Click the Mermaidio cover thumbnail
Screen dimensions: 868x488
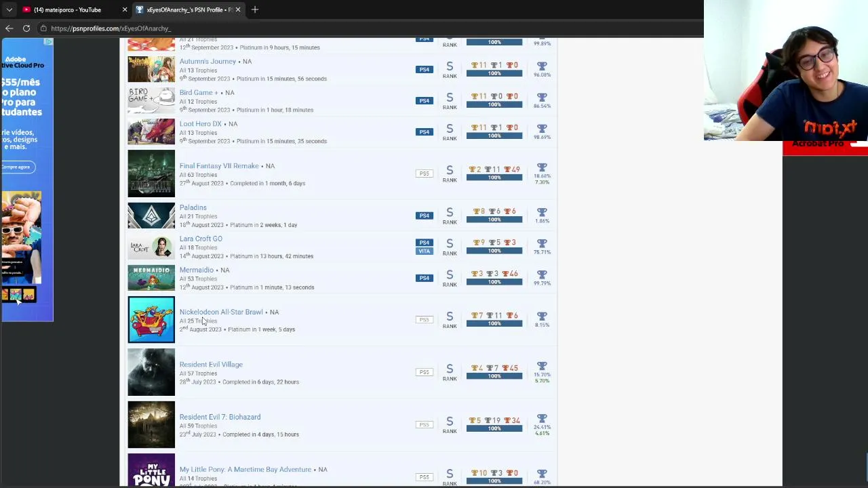tap(151, 278)
